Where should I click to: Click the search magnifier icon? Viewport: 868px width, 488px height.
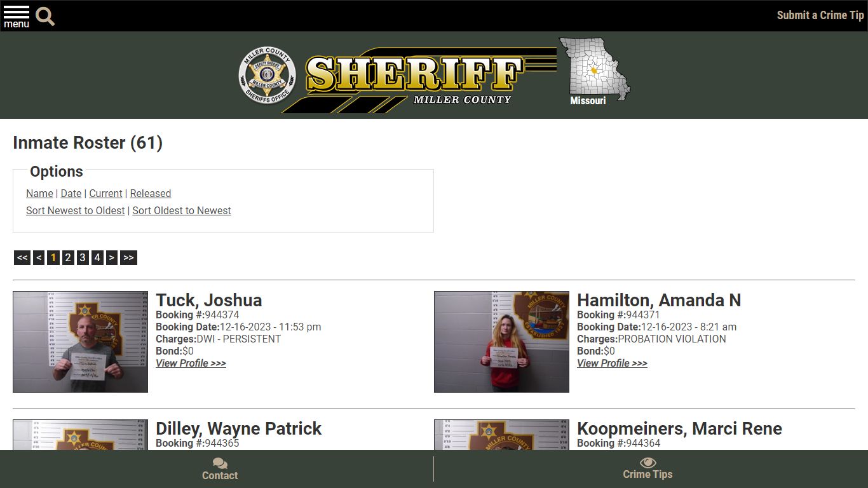45,17
